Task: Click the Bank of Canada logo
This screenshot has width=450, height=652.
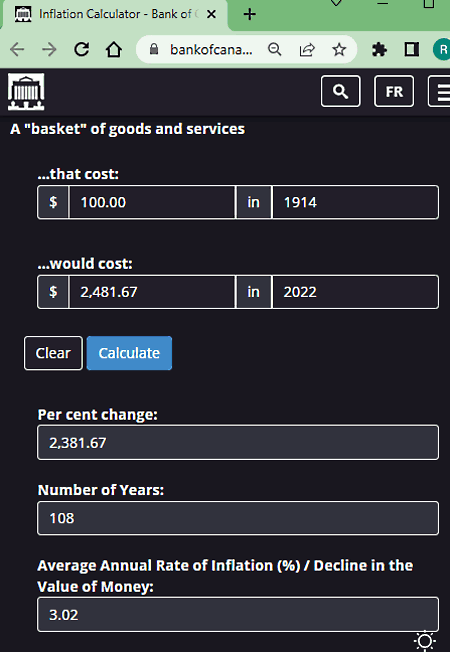Action: (26, 92)
